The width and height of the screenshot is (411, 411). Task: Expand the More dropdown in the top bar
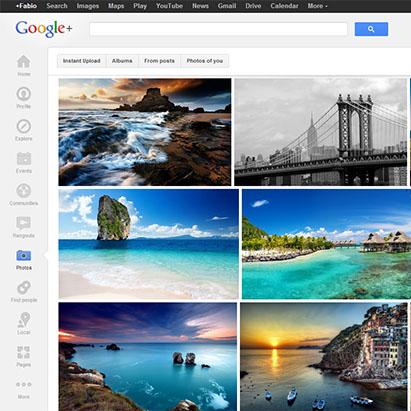(317, 6)
